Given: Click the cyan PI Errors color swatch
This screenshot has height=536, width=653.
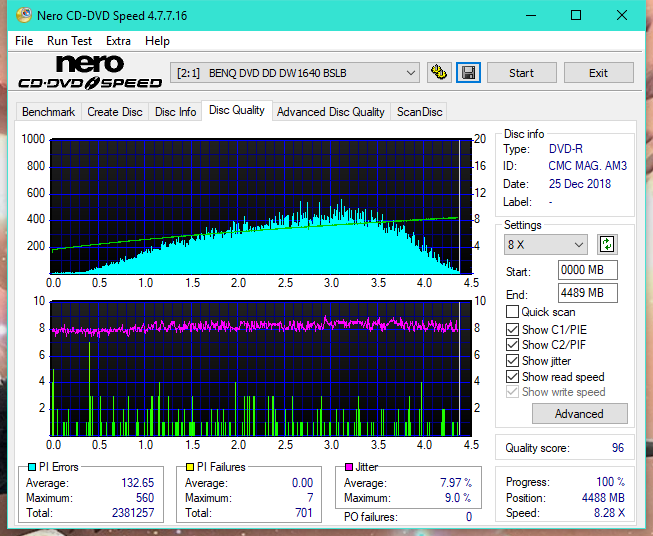Looking at the screenshot, I should [x=32, y=467].
